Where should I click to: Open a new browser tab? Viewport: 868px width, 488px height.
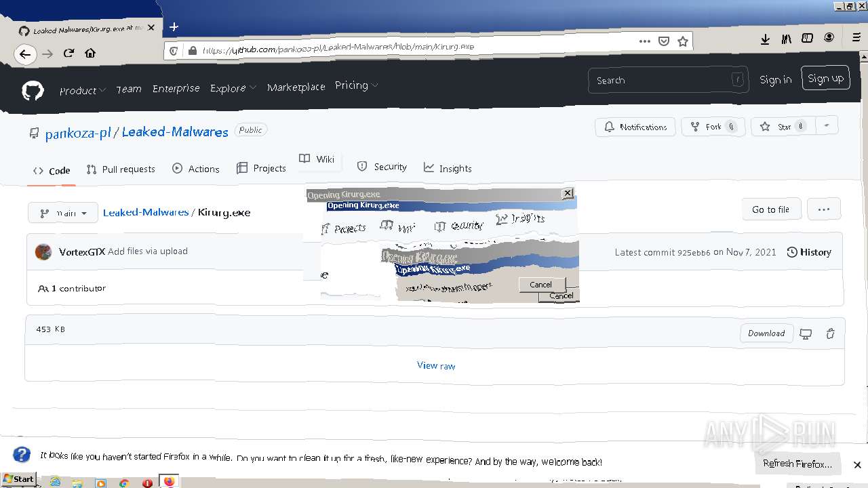coord(174,26)
